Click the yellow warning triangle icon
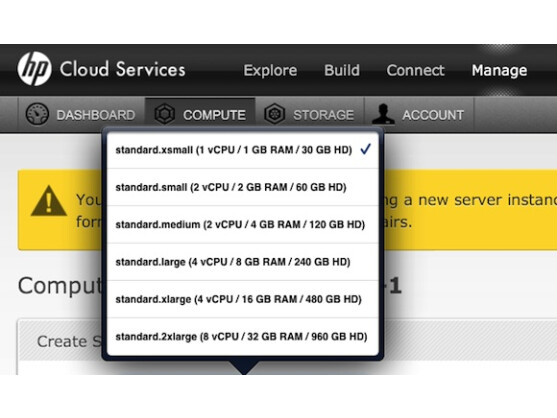The width and height of the screenshot is (557, 418). (49, 201)
